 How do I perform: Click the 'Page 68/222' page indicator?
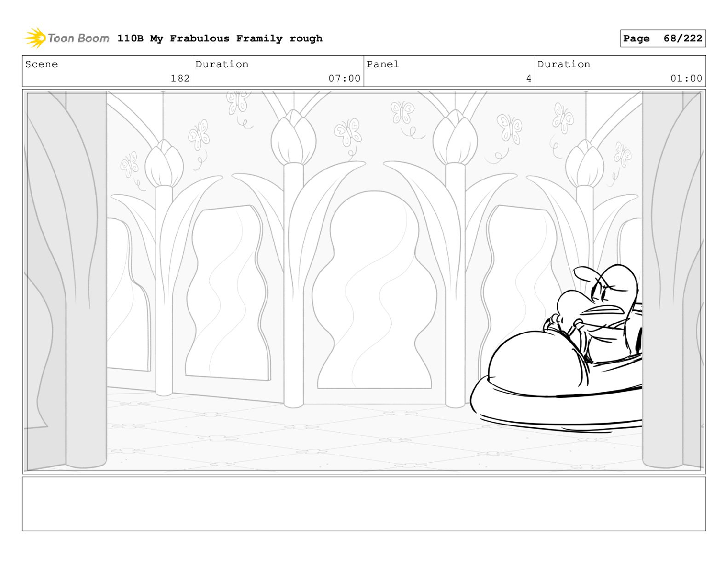coord(663,39)
